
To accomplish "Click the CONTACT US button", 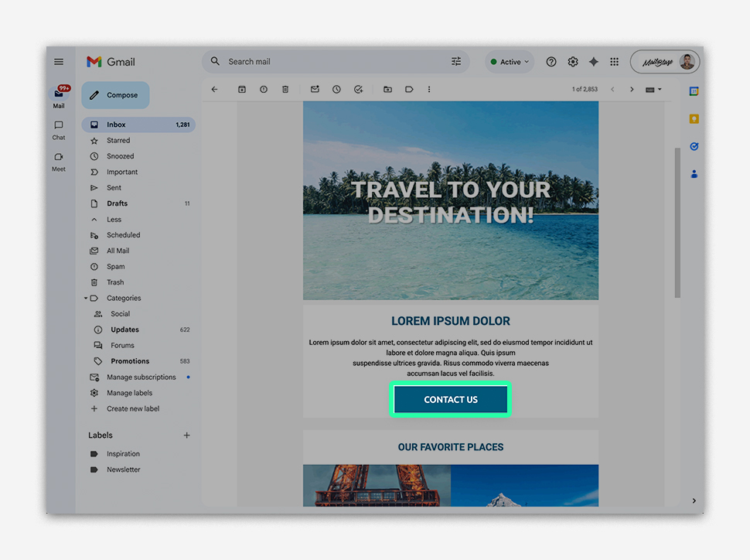I will pos(451,400).
